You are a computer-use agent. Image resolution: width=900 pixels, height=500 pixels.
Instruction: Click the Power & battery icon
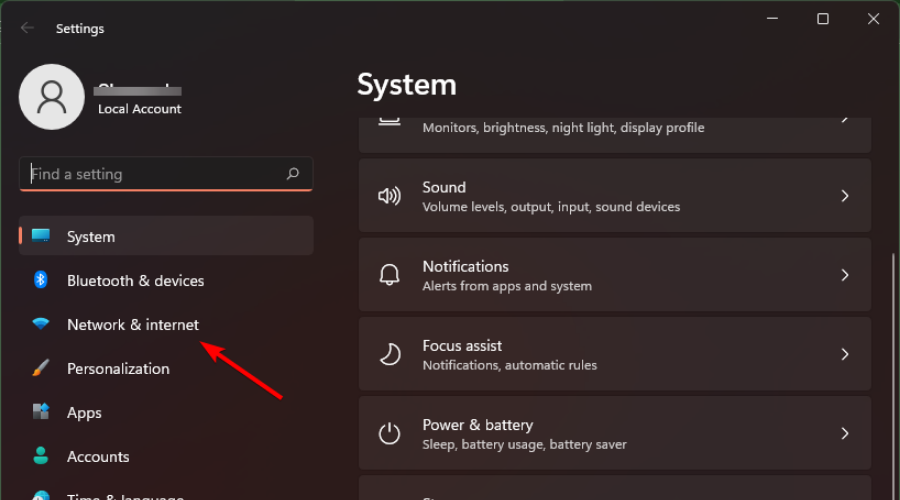(x=389, y=433)
